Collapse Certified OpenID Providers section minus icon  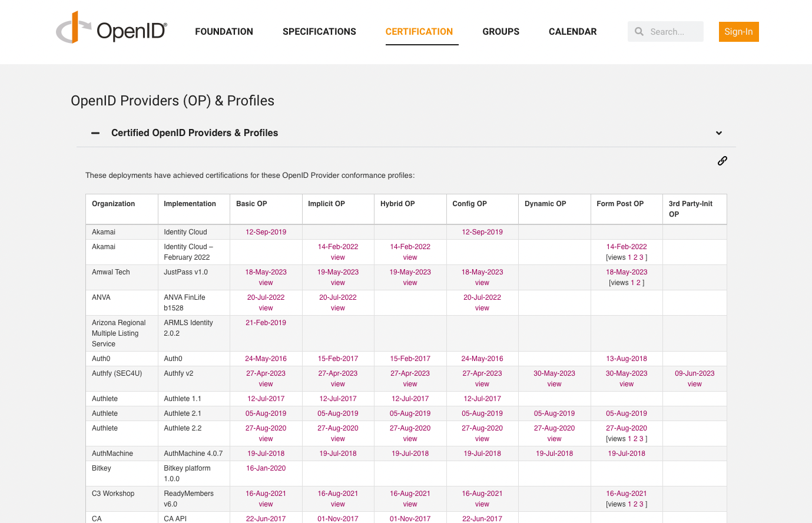pos(95,133)
